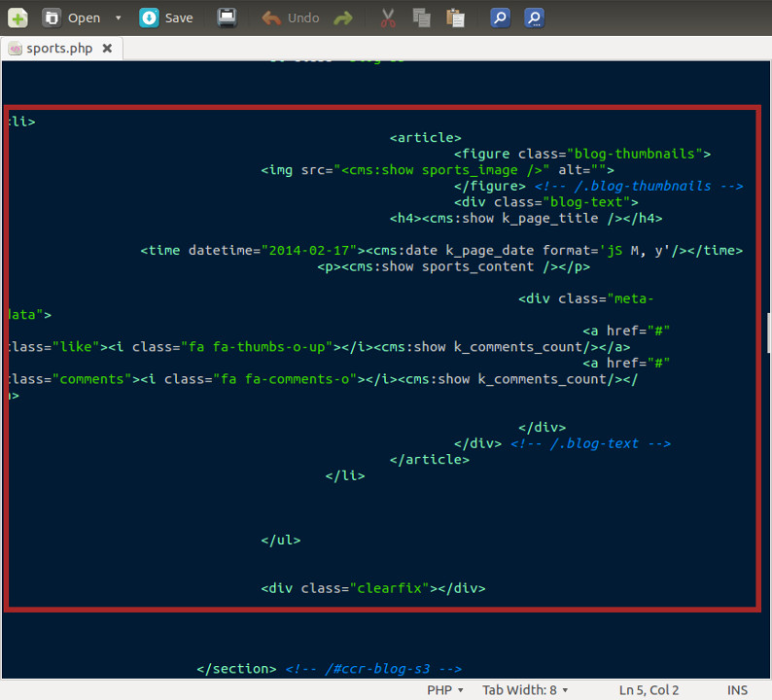The width and height of the screenshot is (772, 700).
Task: Click the INS insert mode indicator
Action: coord(737,690)
